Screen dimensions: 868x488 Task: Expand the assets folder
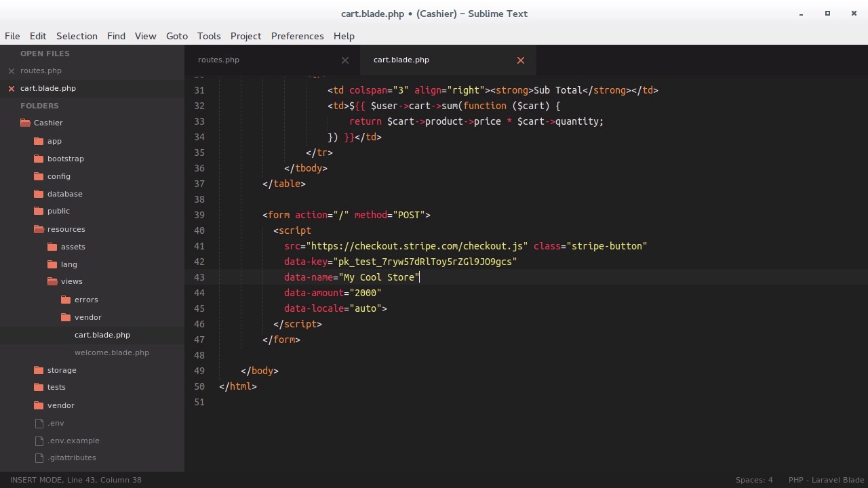pos(73,247)
